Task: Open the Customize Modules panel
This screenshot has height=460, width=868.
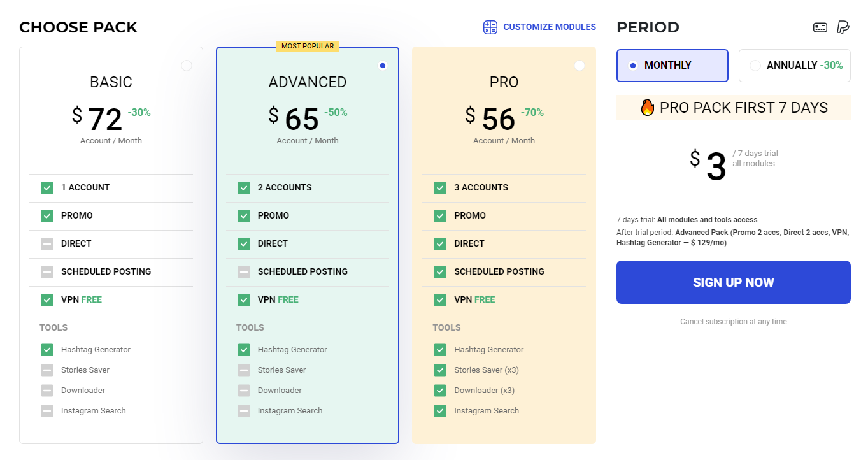Action: (x=548, y=27)
